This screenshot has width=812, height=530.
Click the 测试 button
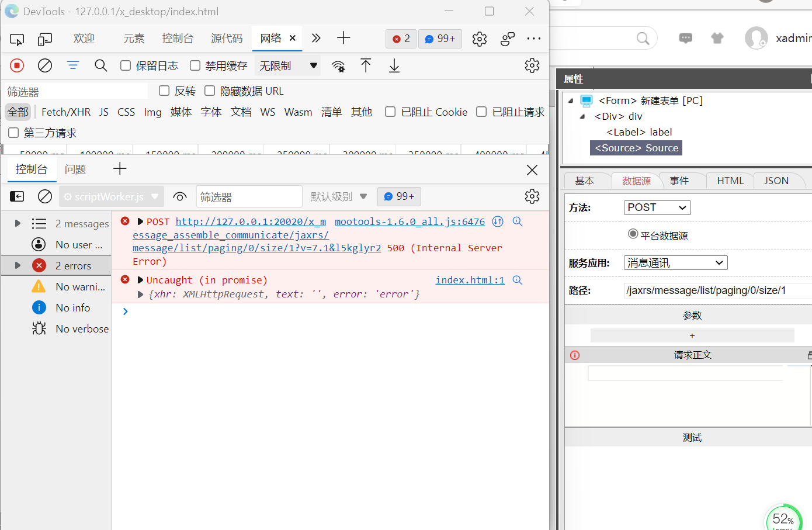pos(692,438)
